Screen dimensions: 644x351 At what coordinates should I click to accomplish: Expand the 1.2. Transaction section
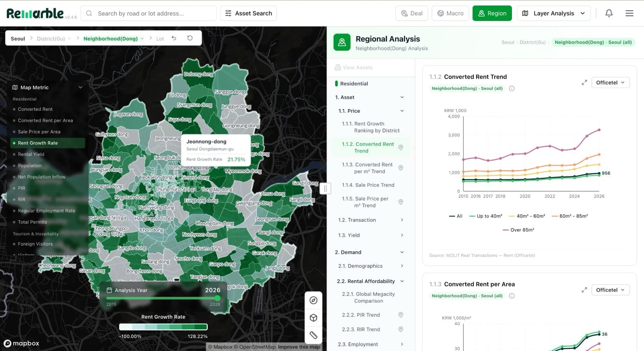pyautogui.click(x=371, y=220)
